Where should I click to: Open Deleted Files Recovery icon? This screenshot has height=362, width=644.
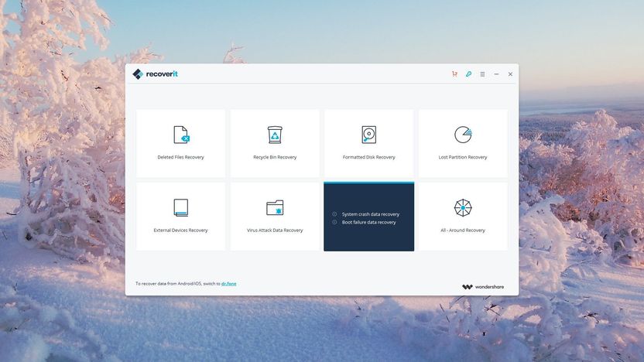(181, 135)
